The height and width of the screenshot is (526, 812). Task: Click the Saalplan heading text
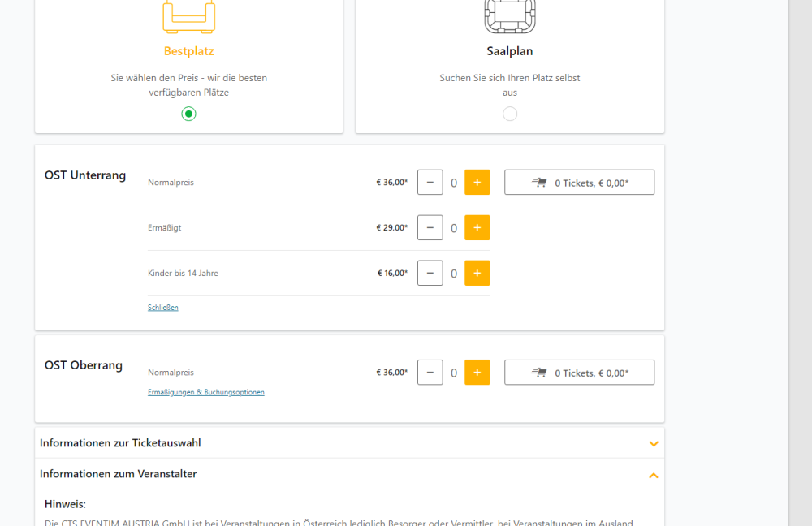[x=509, y=51]
